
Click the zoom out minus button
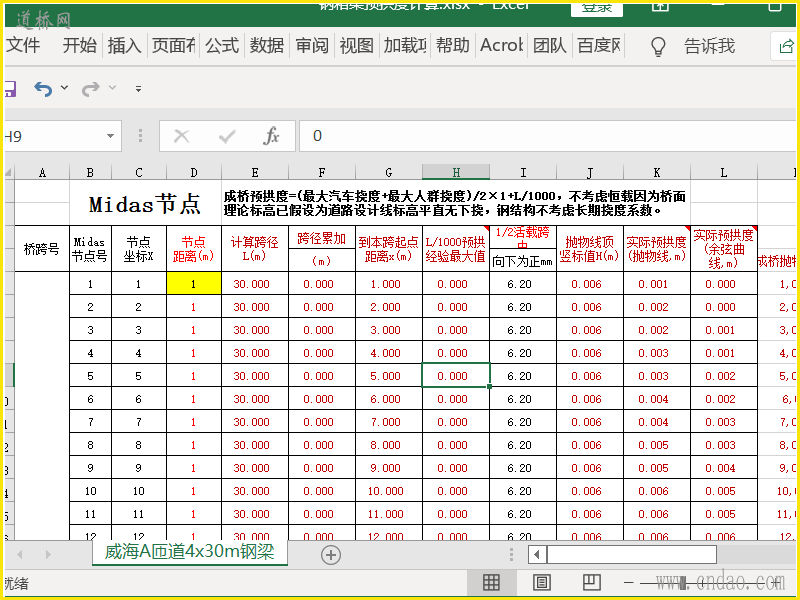(x=629, y=582)
